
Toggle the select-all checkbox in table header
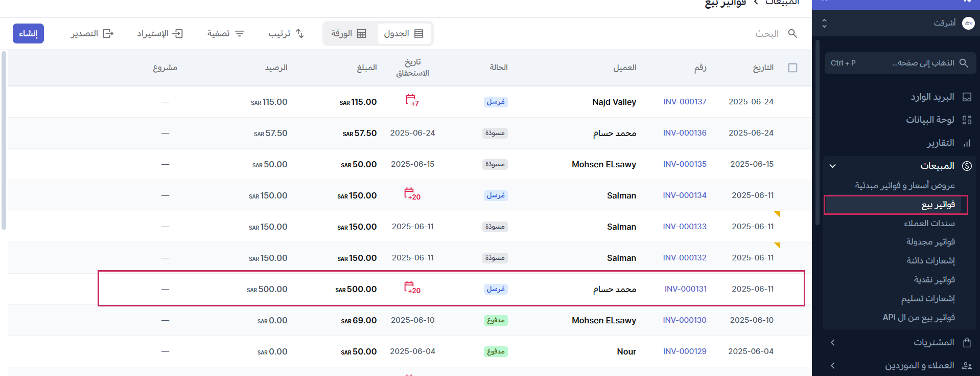pyautogui.click(x=792, y=68)
